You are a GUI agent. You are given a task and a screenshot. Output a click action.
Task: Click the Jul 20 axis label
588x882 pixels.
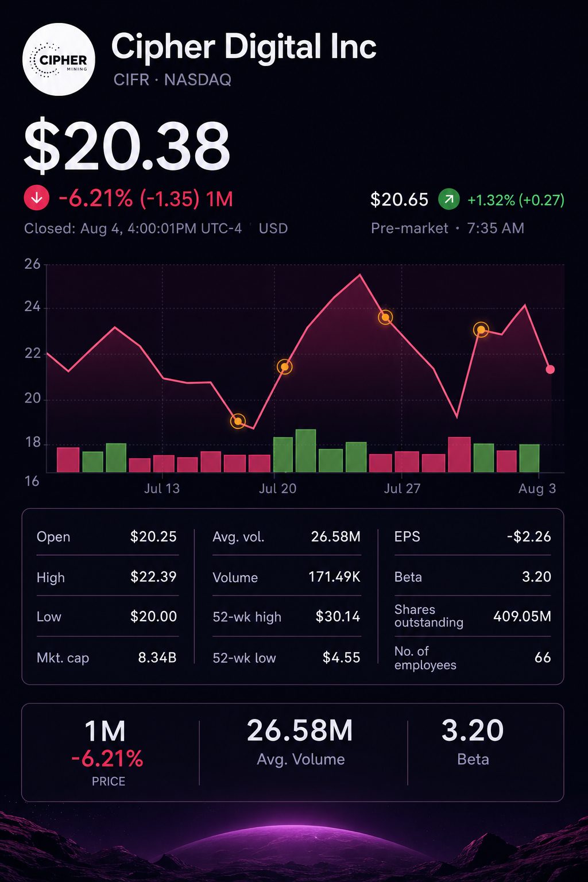(278, 489)
